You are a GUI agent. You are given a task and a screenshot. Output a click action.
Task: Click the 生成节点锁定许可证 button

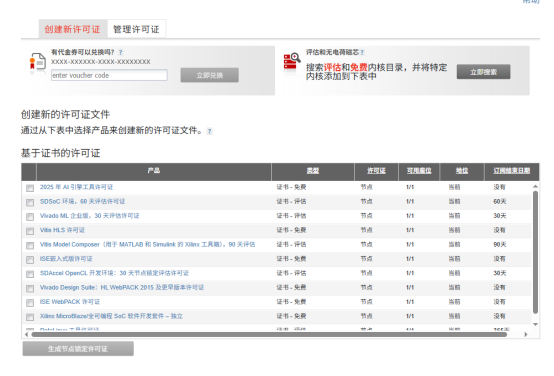[x=78, y=349]
